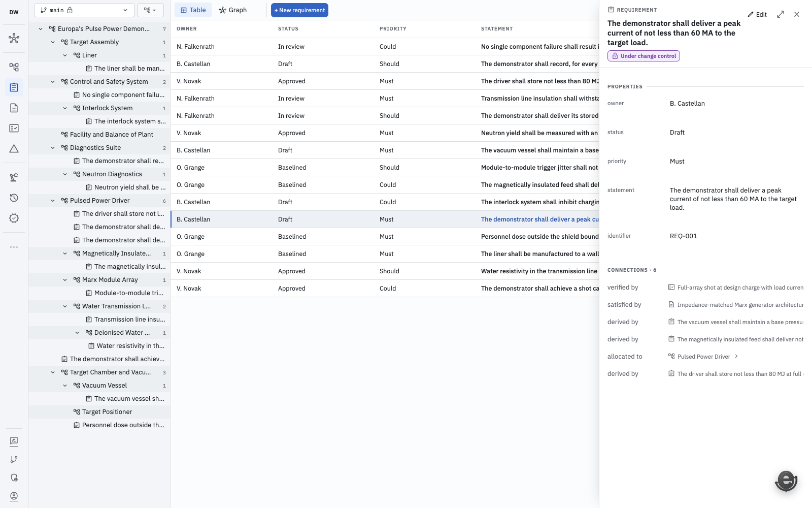812x508 pixels.
Task: Select the requirements clipboard icon in the sidebar
Action: tap(14, 87)
